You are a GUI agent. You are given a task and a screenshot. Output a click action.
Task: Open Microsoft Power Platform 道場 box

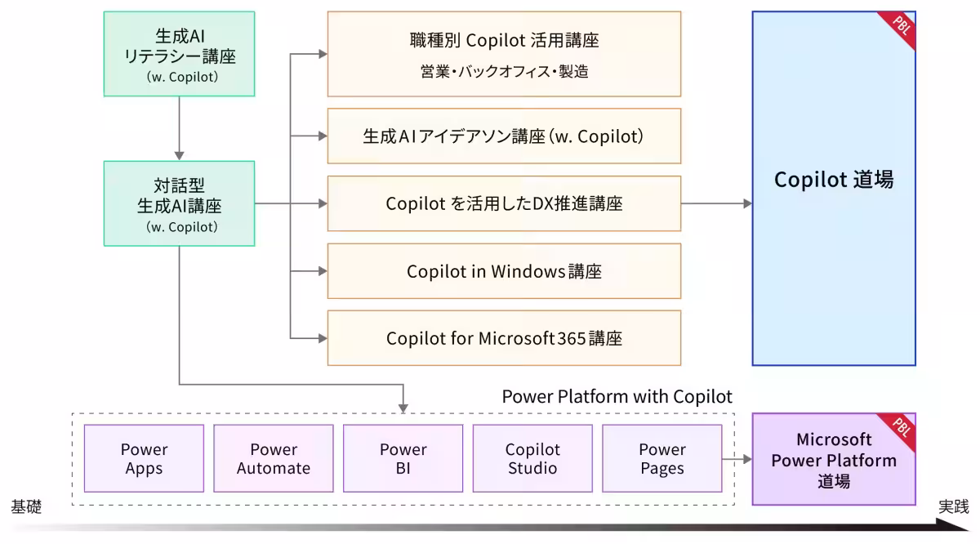[833, 460]
